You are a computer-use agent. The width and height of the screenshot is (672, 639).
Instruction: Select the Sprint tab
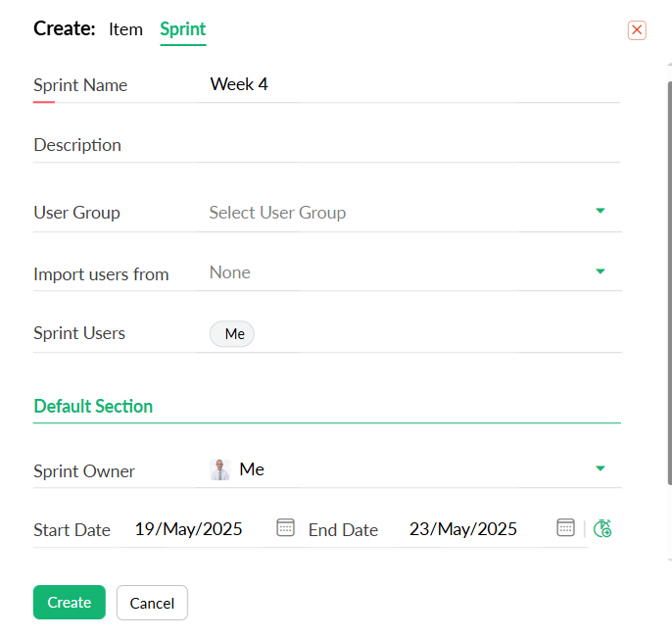pyautogui.click(x=183, y=29)
